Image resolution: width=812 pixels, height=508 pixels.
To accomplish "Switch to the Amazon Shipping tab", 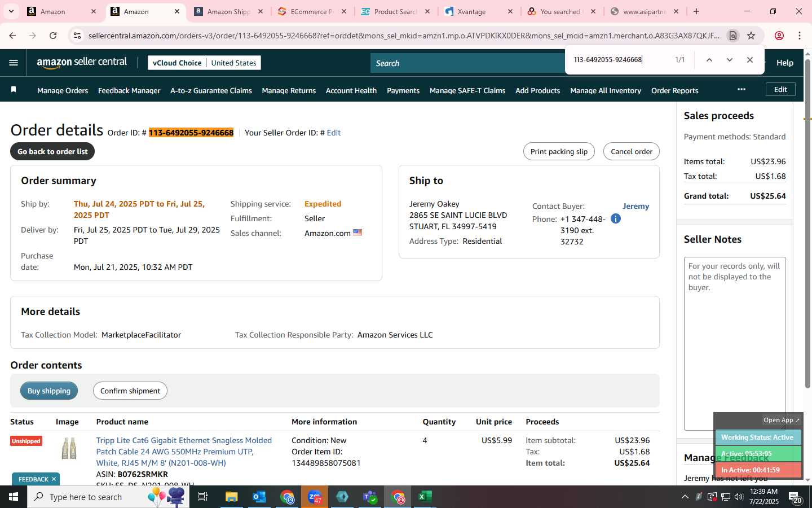I will coord(228,11).
